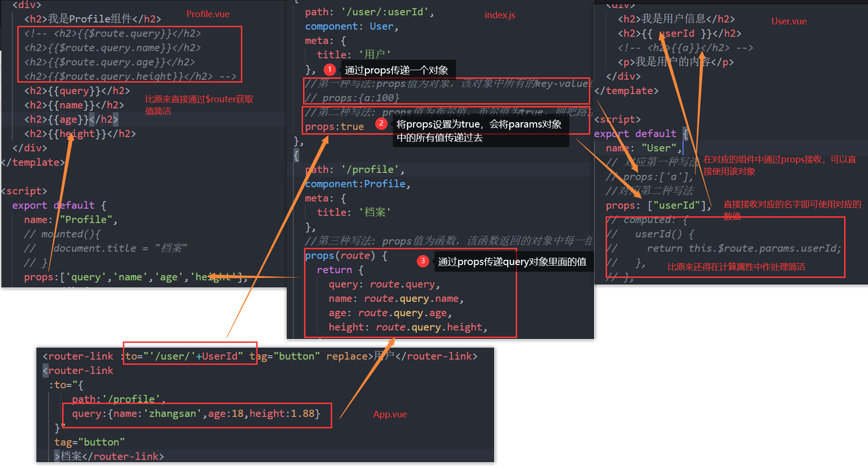Select the 'name: "User",' line
This screenshot has height=468, width=868.
coord(644,148)
